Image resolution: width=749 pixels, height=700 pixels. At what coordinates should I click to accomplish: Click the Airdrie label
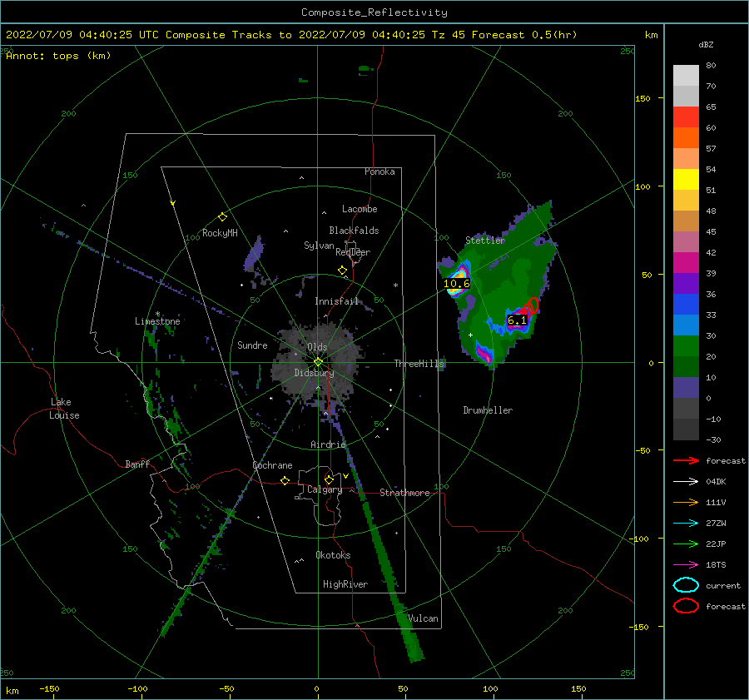[328, 444]
